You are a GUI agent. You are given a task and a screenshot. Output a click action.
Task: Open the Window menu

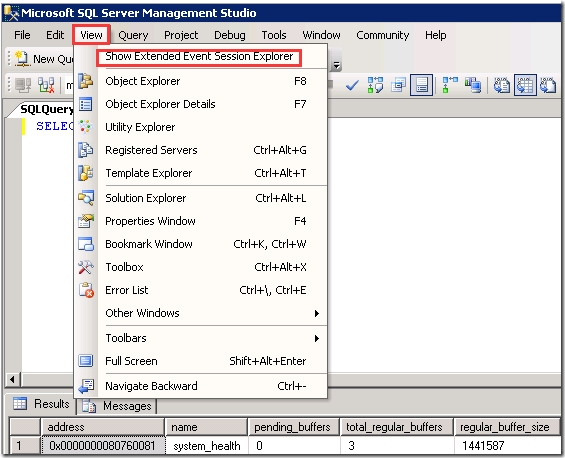tap(321, 35)
